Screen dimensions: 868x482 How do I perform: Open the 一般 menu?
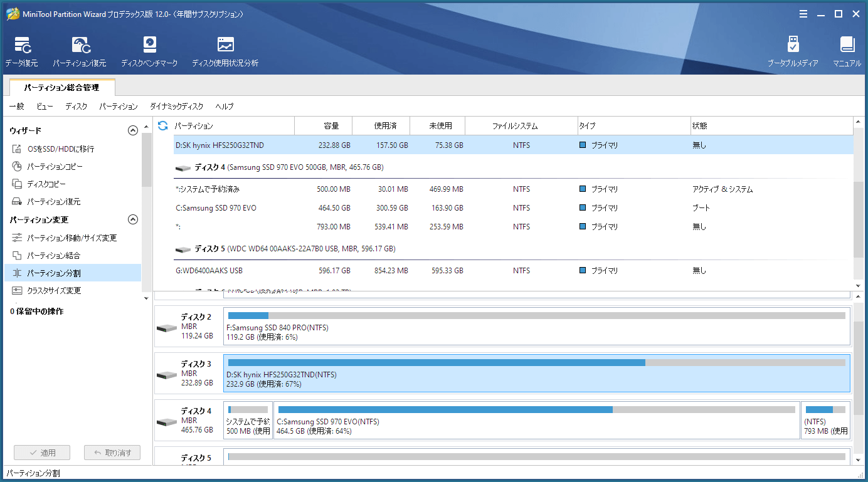[x=16, y=107]
